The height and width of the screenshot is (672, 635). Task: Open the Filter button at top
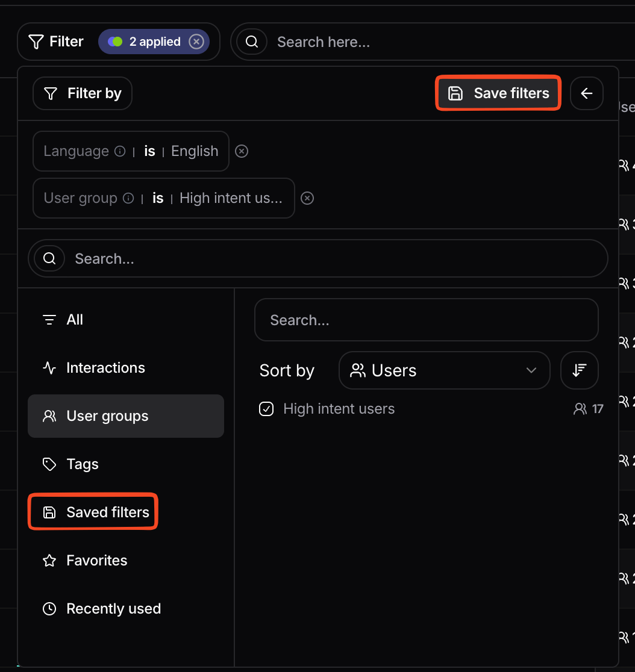tap(56, 42)
